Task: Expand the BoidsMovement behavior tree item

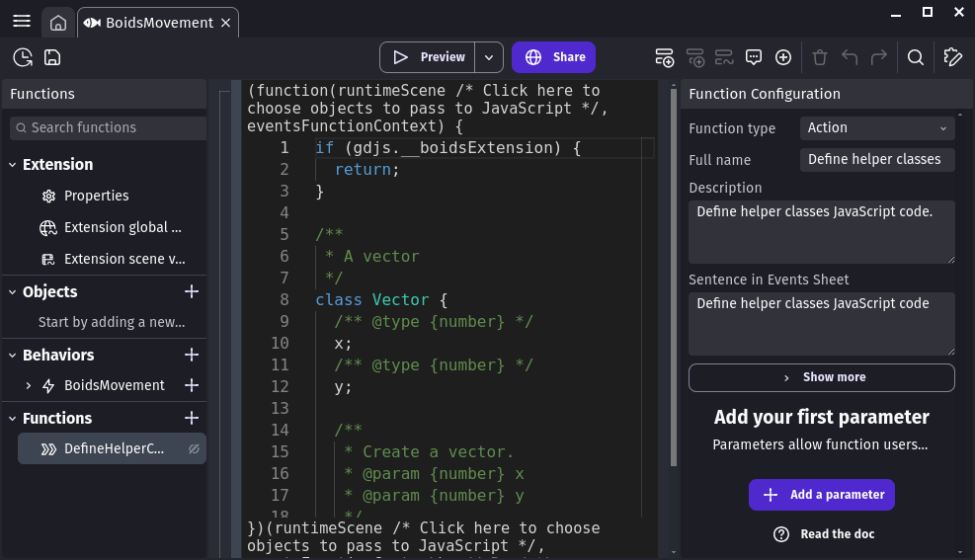Action: click(x=29, y=385)
